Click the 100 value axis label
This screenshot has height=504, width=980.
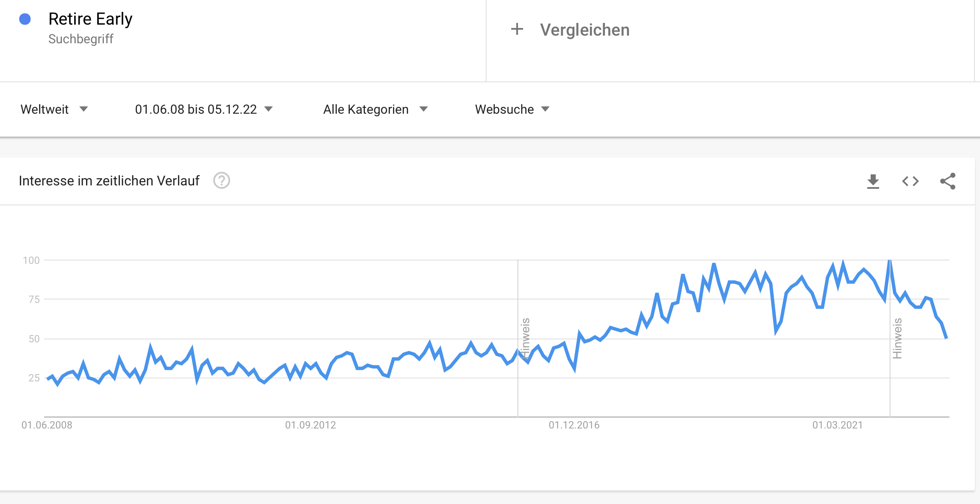[31, 260]
